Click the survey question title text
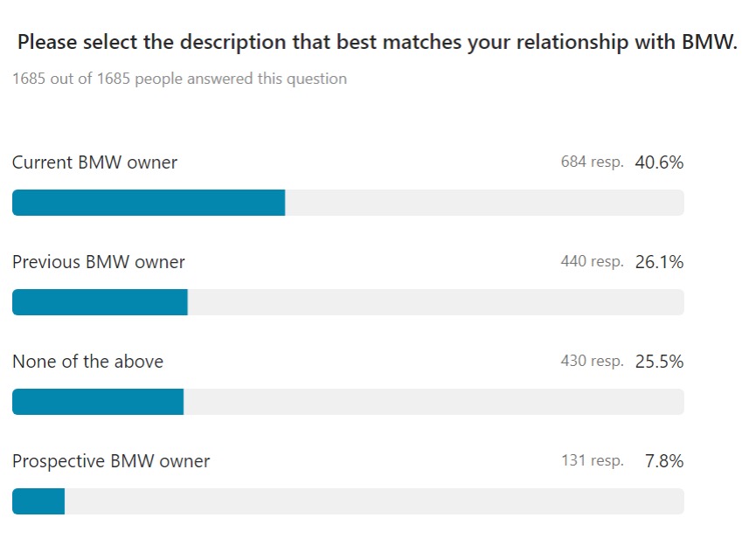The width and height of the screenshot is (756, 559). (378, 43)
